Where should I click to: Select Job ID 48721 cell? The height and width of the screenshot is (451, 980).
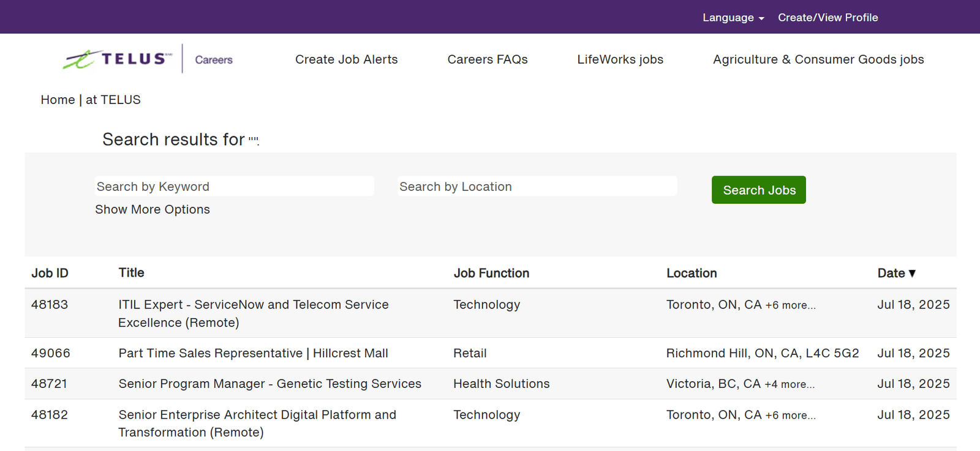tap(49, 384)
